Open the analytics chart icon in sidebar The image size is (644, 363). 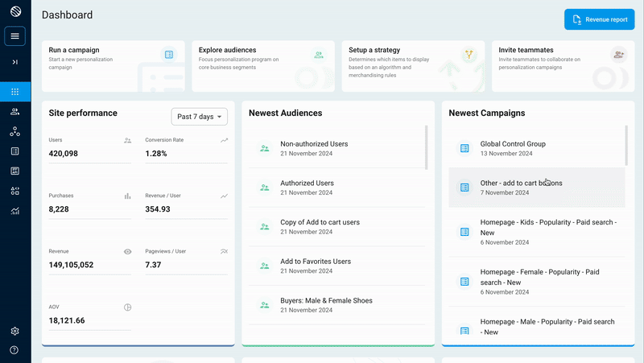[x=15, y=211]
